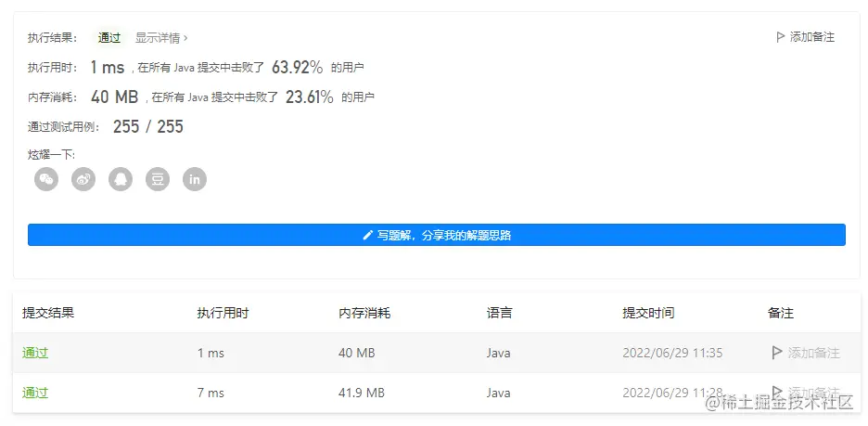This screenshot has width=868, height=426.
Task: Share result via Douban icon
Action: pyautogui.click(x=158, y=179)
